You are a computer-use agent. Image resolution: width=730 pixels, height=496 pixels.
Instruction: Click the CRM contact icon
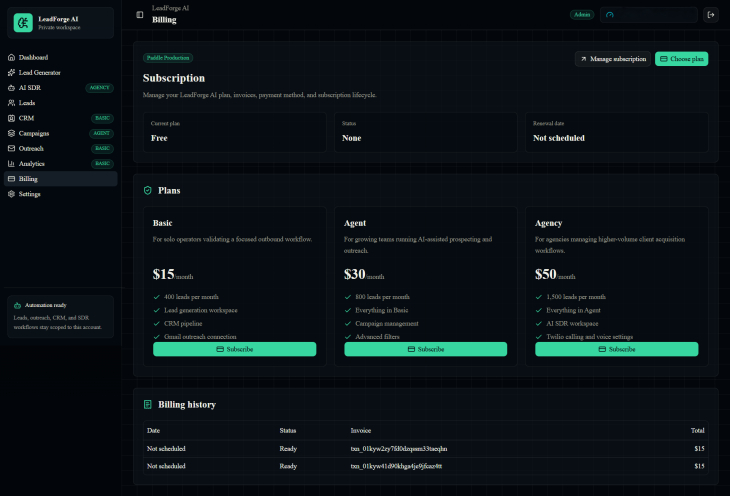[11, 118]
